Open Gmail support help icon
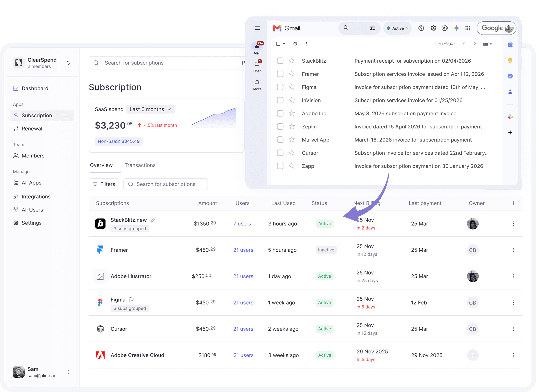Screen dimensions: 539x392 tap(421, 28)
